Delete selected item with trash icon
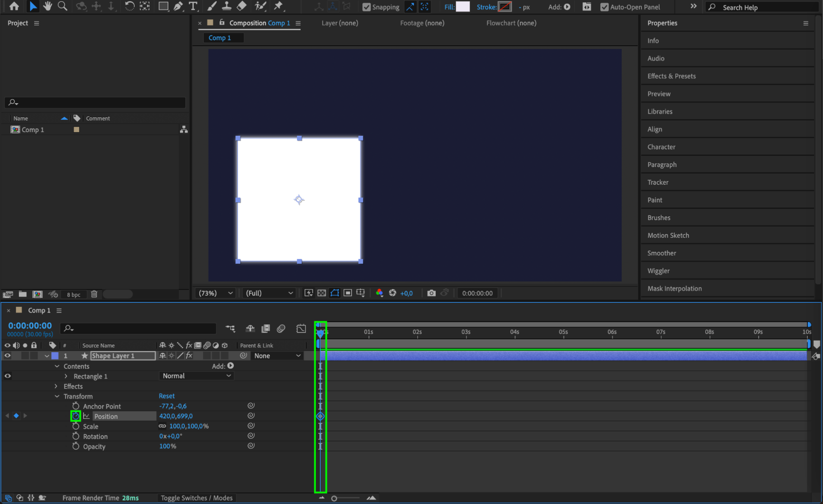This screenshot has width=823, height=504. coord(94,294)
